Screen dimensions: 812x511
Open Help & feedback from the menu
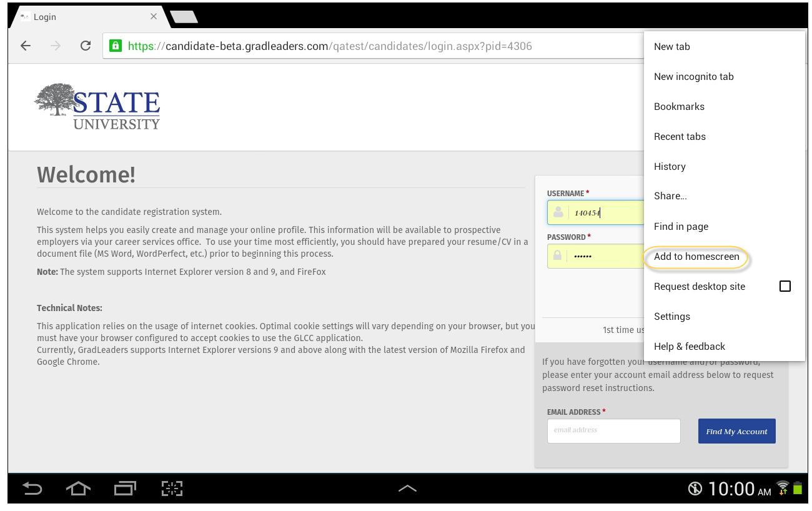[725, 347]
